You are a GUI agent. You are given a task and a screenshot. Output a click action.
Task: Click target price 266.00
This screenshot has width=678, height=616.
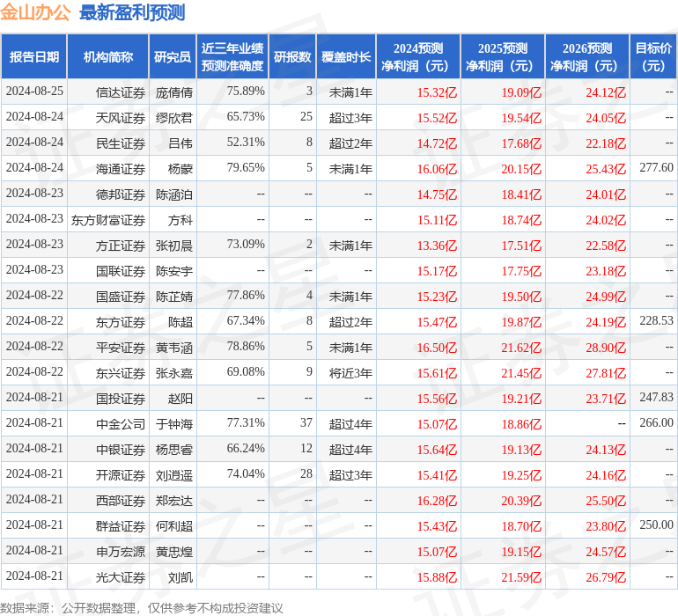coord(656,422)
